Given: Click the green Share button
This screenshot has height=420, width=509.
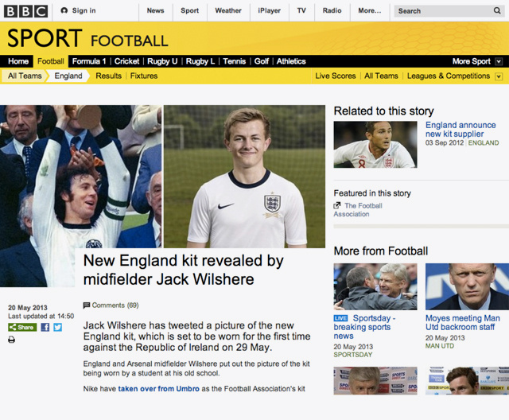Looking at the screenshot, I should pos(22,327).
